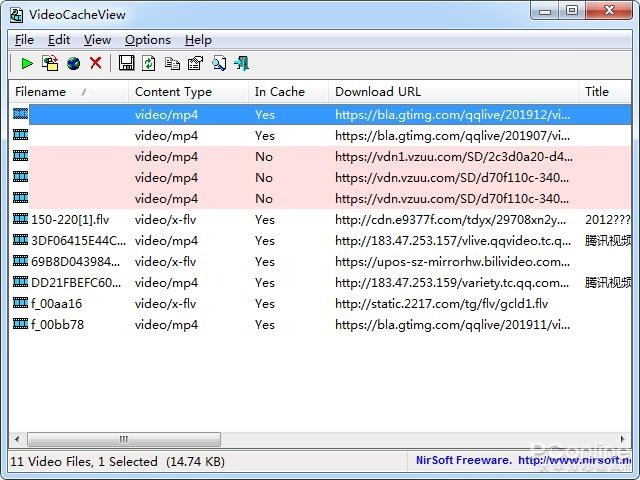Click the red X delete icon
640x480 pixels.
[96, 63]
